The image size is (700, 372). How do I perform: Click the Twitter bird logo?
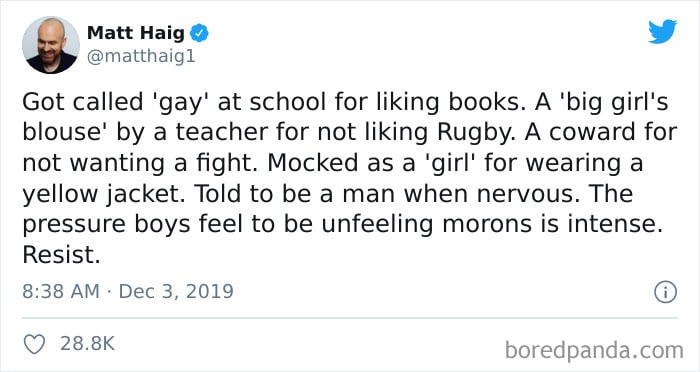click(x=662, y=32)
